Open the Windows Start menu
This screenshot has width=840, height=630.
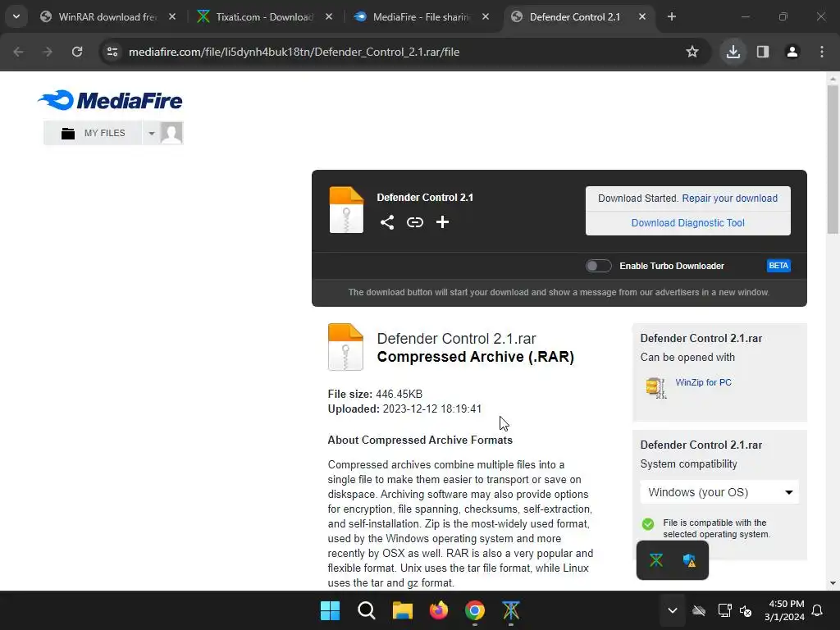point(330,610)
